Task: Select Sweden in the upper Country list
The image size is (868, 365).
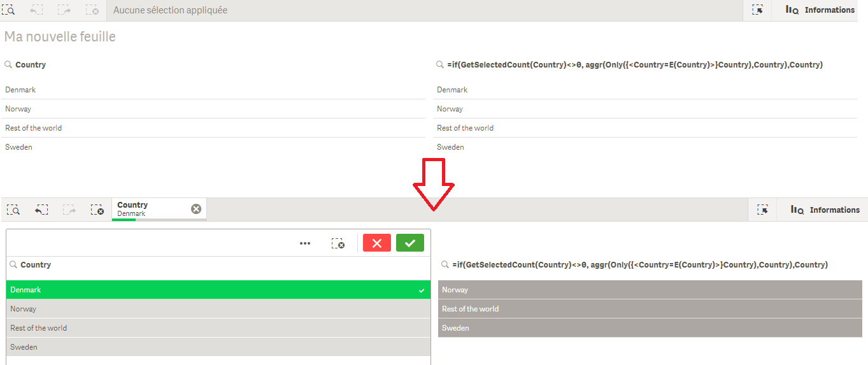Action: (x=215, y=147)
